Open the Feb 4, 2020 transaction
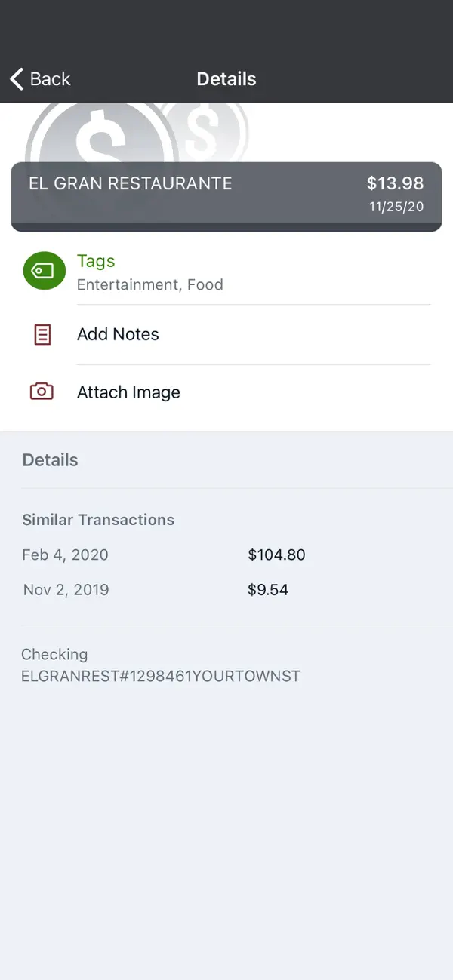 tap(65, 555)
